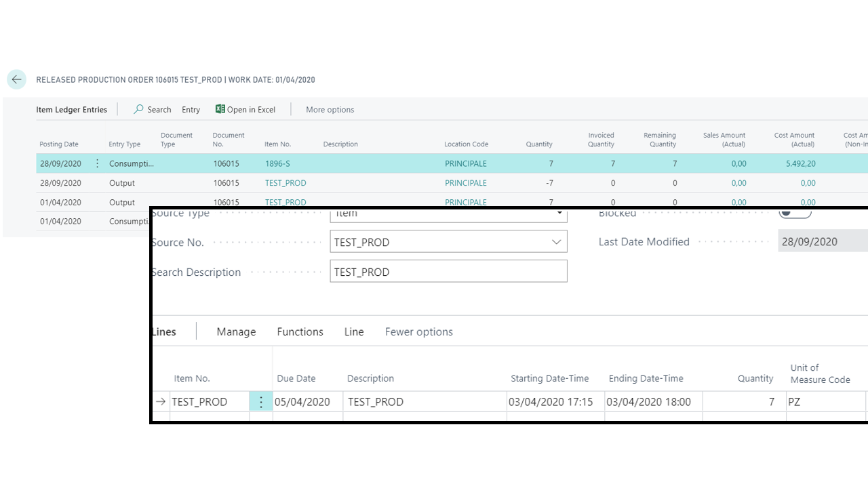868x488 pixels.
Task: Open the 1896-S item link
Action: 278,163
